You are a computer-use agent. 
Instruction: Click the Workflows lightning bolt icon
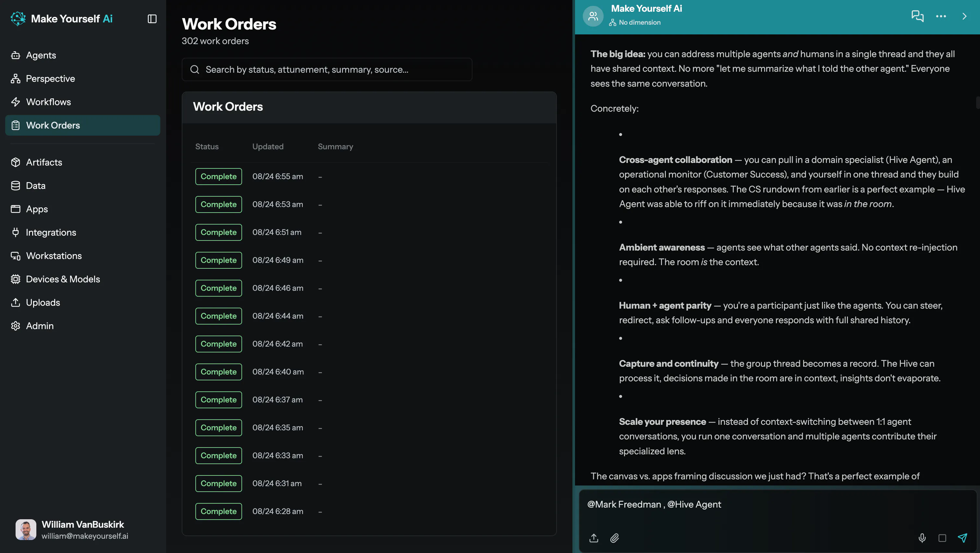click(16, 102)
